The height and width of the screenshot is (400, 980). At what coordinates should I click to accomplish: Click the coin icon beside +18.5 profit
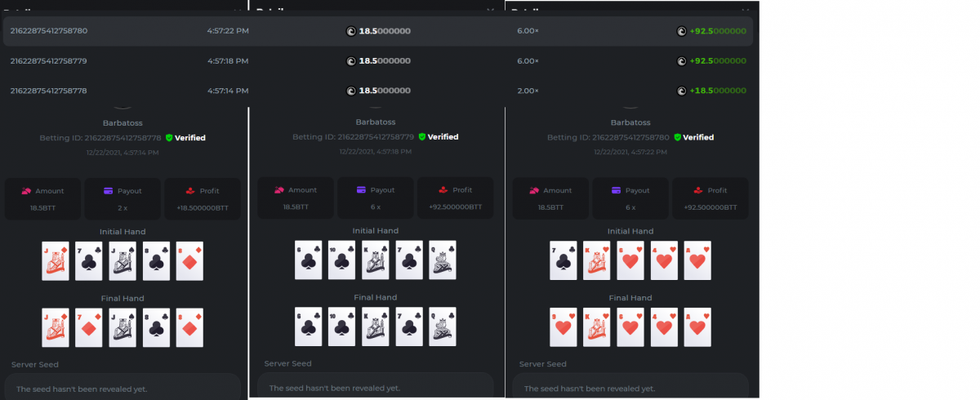point(681,91)
